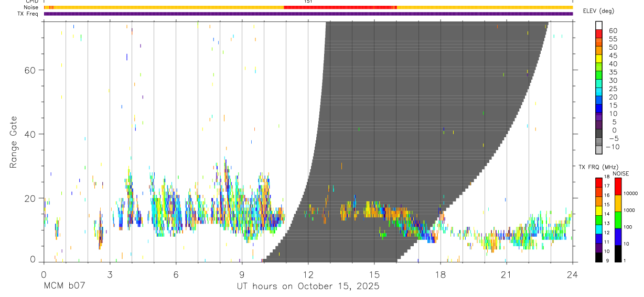Click the black swatch in NOISE colorbar
644x297 pixels.
[x=618, y=254]
